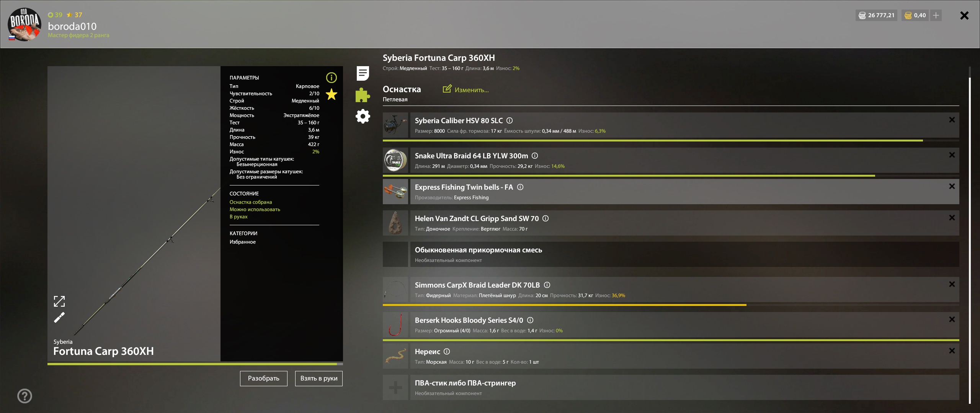Open the help question mark icon
This screenshot has width=980, height=413.
coord(25,396)
